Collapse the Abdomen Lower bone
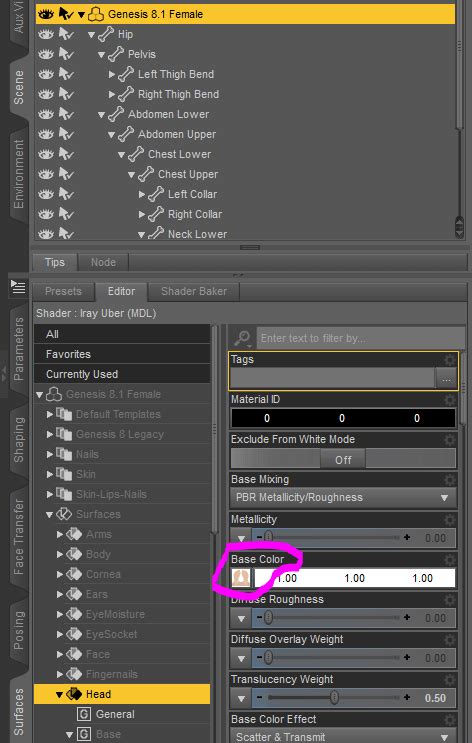The height and width of the screenshot is (743, 472). [x=101, y=115]
